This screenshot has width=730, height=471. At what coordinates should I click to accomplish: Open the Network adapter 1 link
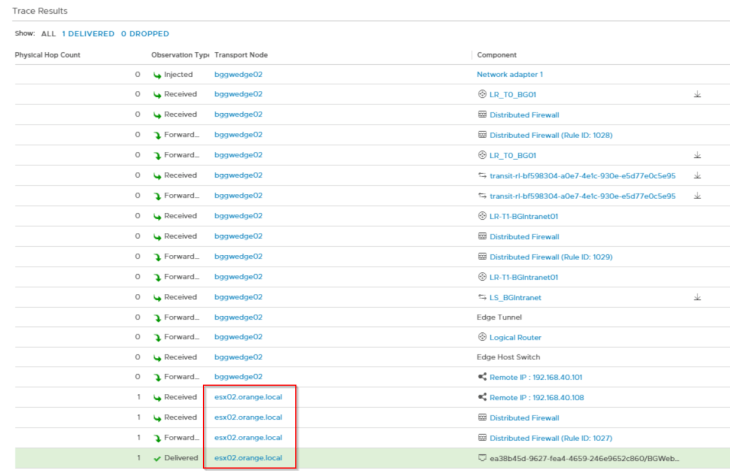point(509,74)
